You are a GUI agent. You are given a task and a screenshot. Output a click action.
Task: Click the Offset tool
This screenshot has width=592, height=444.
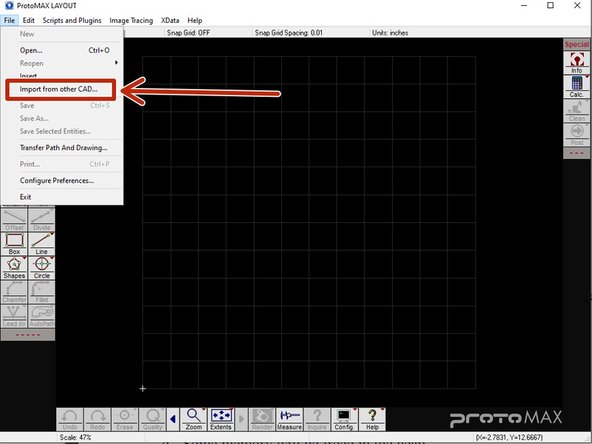tap(14, 220)
